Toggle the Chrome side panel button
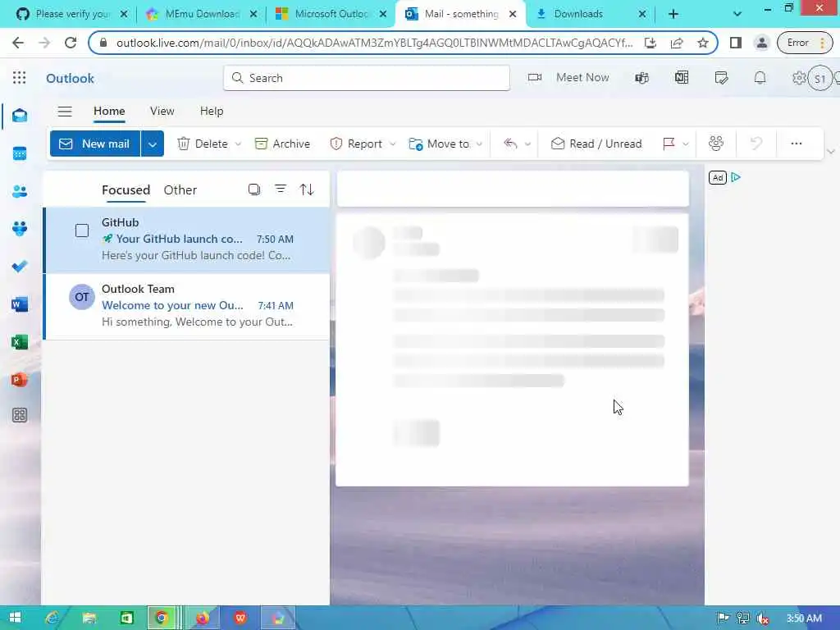Image resolution: width=840 pixels, height=630 pixels. [x=736, y=43]
